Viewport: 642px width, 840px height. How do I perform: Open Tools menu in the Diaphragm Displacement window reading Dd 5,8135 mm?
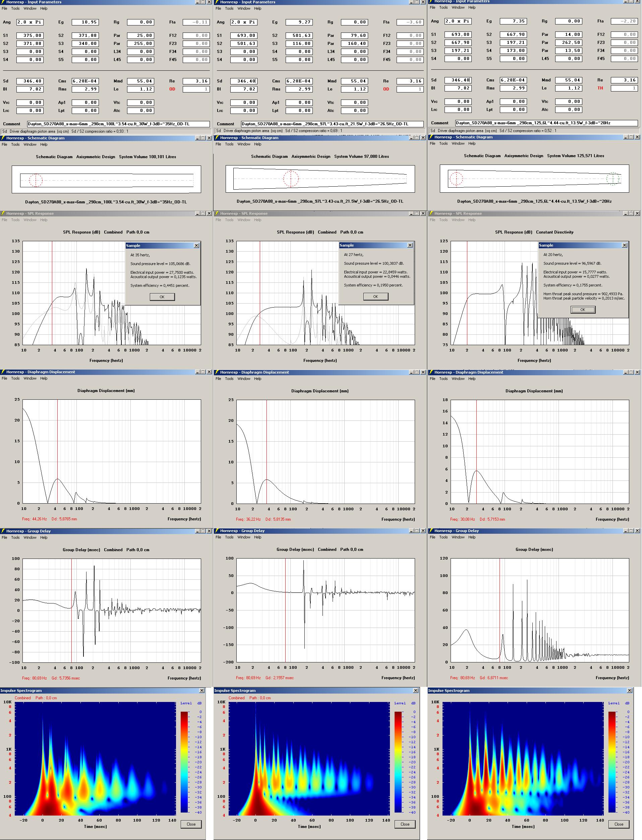click(229, 379)
